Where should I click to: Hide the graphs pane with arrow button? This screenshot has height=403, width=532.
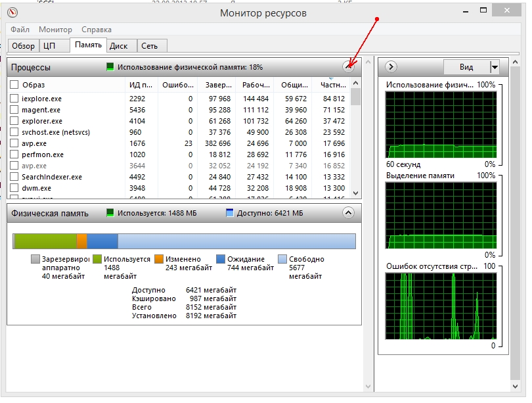point(391,66)
